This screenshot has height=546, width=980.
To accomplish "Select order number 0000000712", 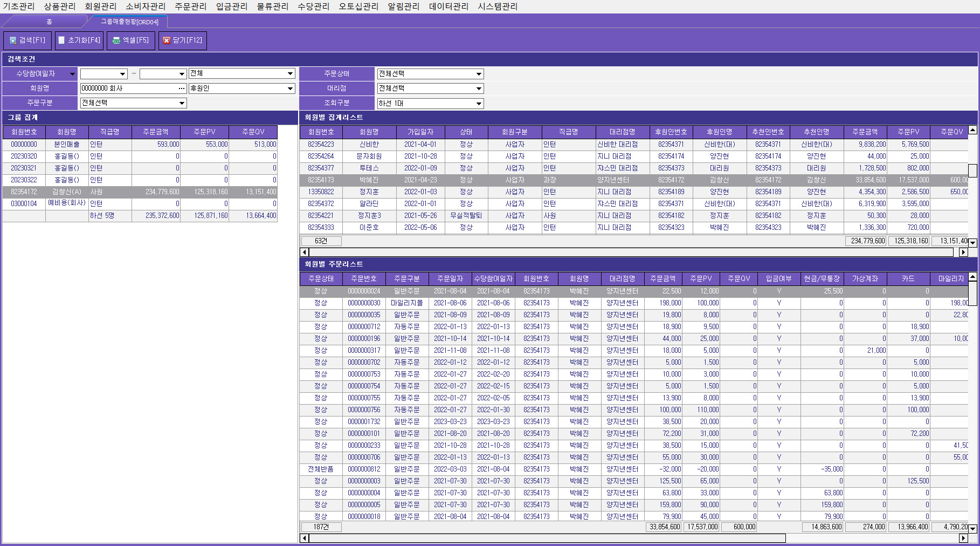I will pos(364,327).
